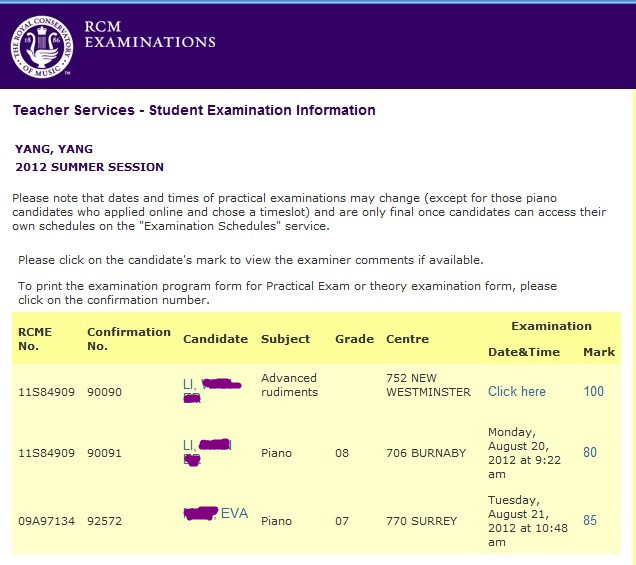Click confirmation number 90090

tap(104, 392)
